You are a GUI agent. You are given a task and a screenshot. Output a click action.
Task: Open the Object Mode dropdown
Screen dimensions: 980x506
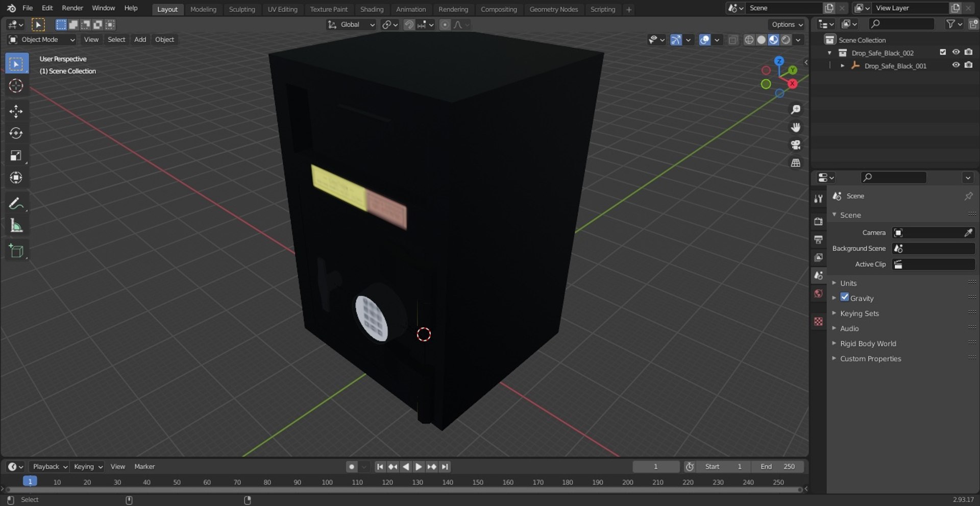click(x=42, y=40)
